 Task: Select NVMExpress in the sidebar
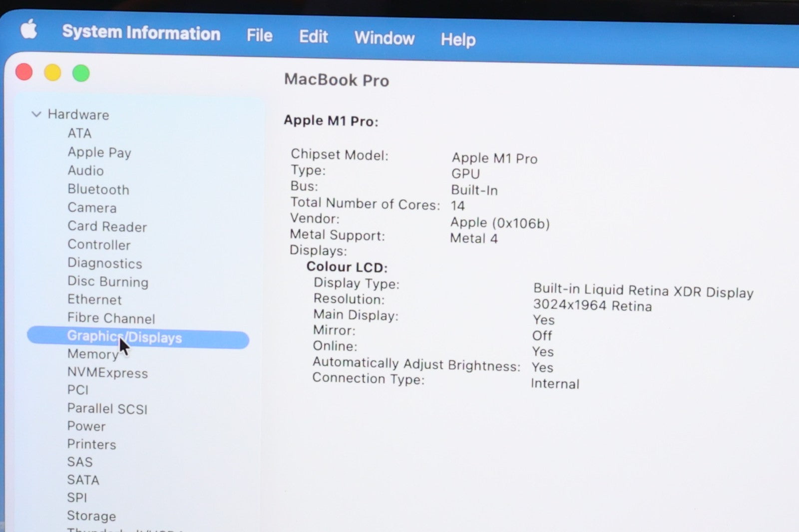(107, 373)
